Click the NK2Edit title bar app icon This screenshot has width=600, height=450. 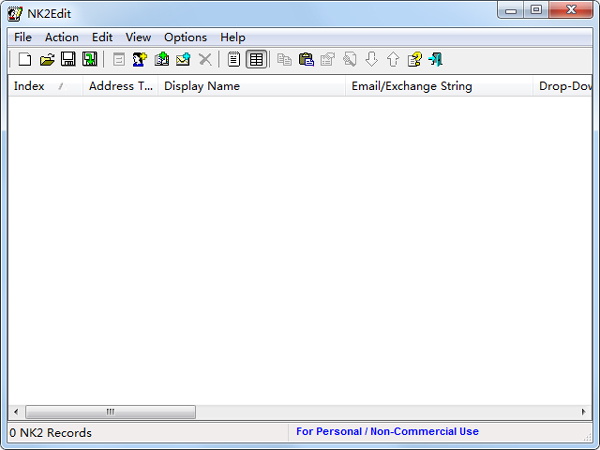click(15, 14)
